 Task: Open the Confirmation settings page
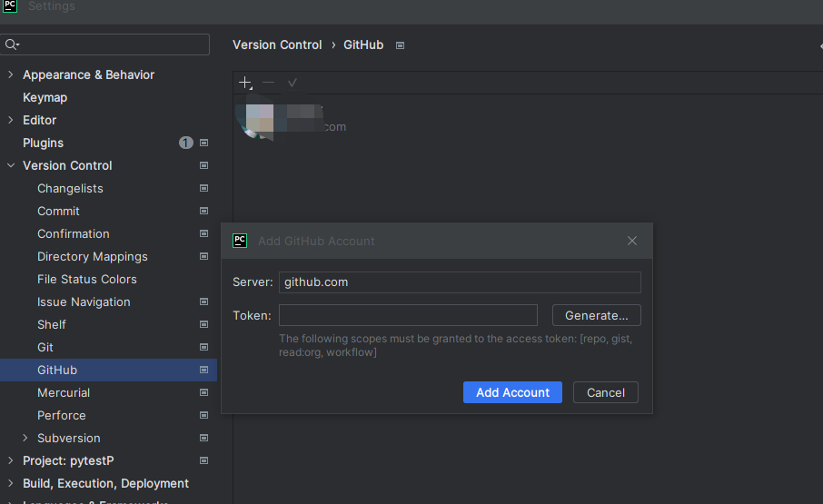[74, 233]
